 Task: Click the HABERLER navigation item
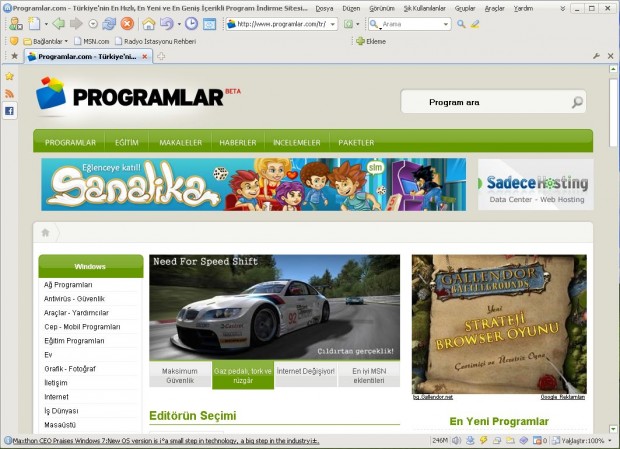(x=238, y=143)
